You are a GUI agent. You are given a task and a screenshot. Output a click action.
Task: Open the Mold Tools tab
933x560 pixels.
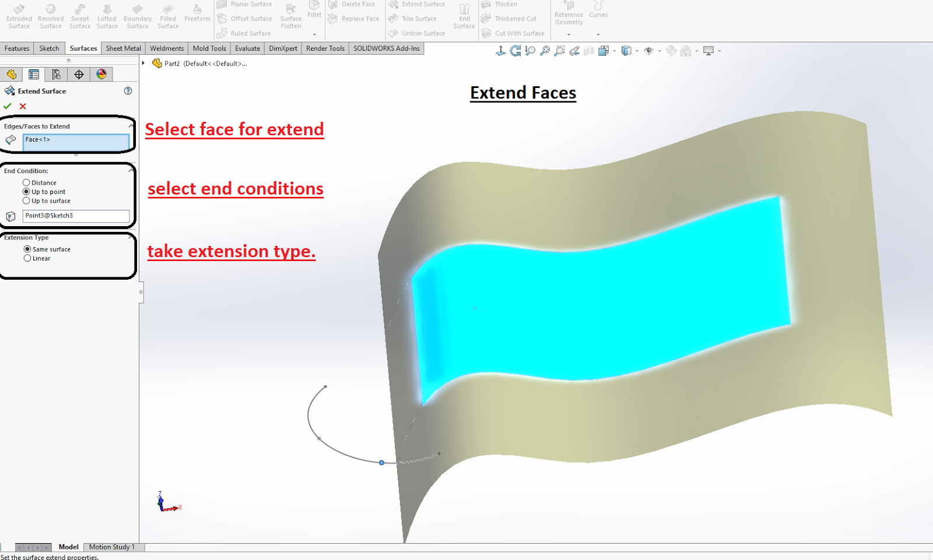coord(209,48)
